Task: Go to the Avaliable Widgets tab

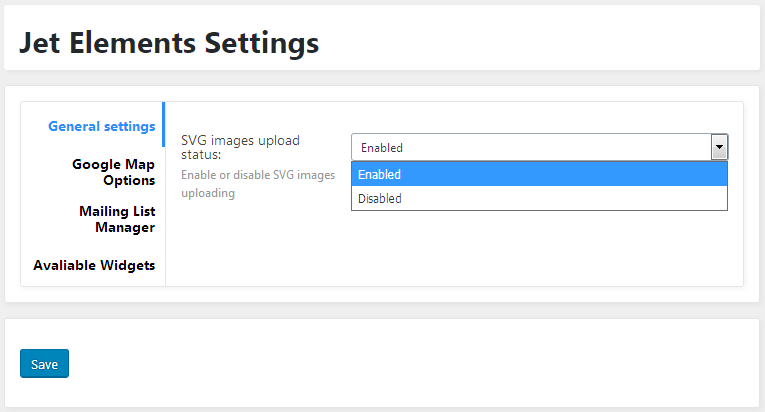Action: 94,265
